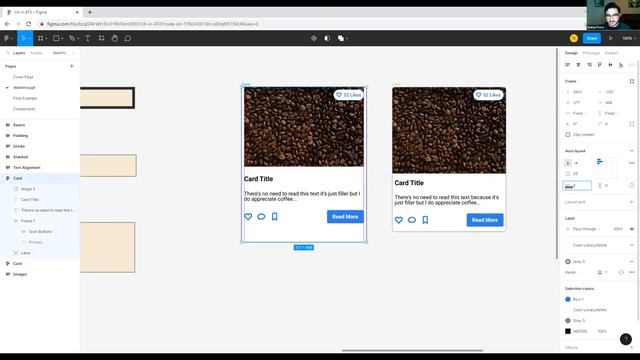Open the Figma main menu icon

tap(7, 38)
